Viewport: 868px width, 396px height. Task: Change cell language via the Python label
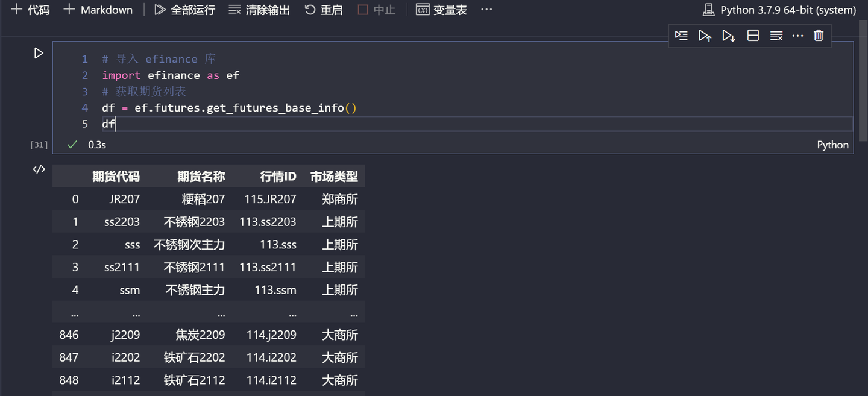coord(832,145)
